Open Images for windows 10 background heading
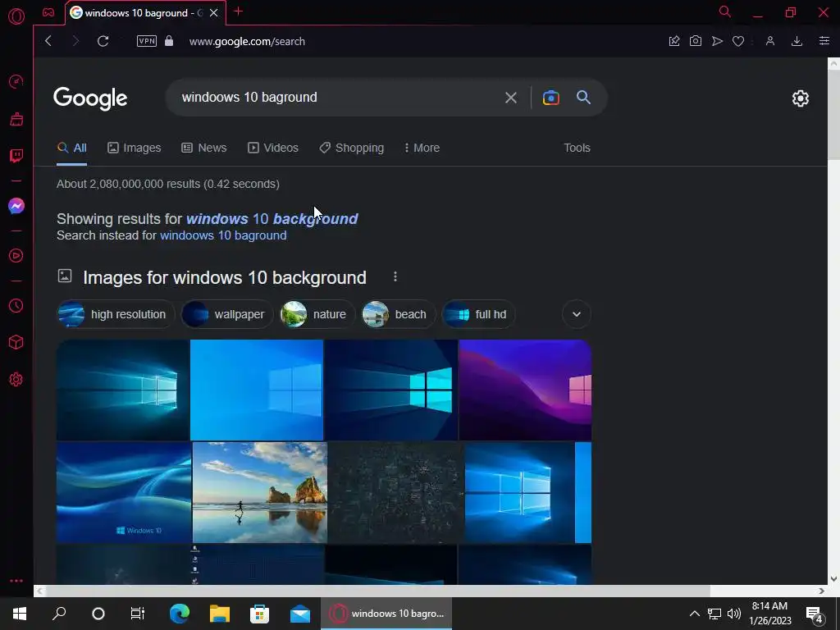This screenshot has width=840, height=630. coord(225,277)
